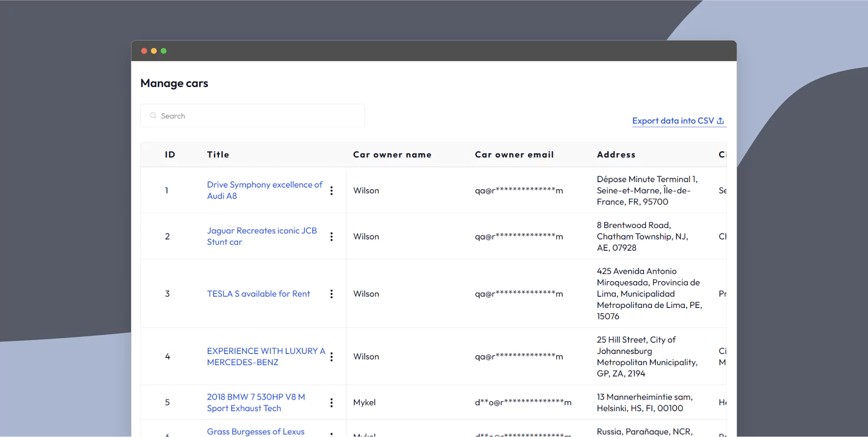The height and width of the screenshot is (437, 868).
Task: Click masked email in Audi A8 row
Action: [519, 191]
